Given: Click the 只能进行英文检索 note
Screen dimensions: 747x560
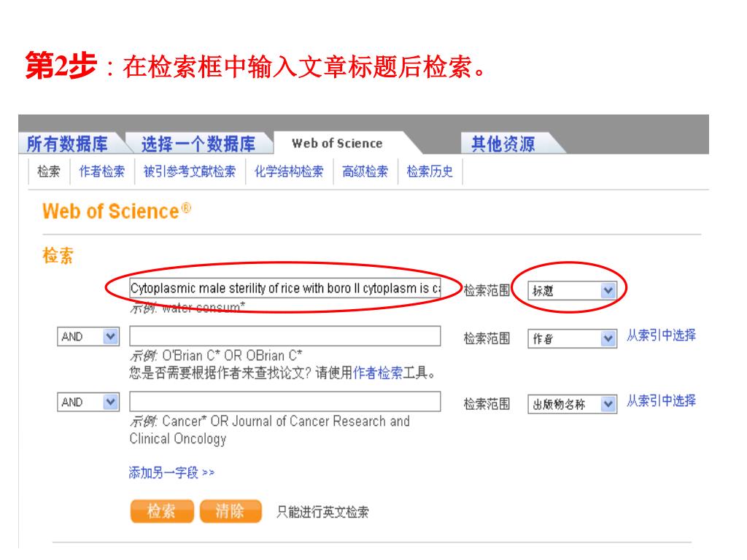Looking at the screenshot, I should 322,513.
